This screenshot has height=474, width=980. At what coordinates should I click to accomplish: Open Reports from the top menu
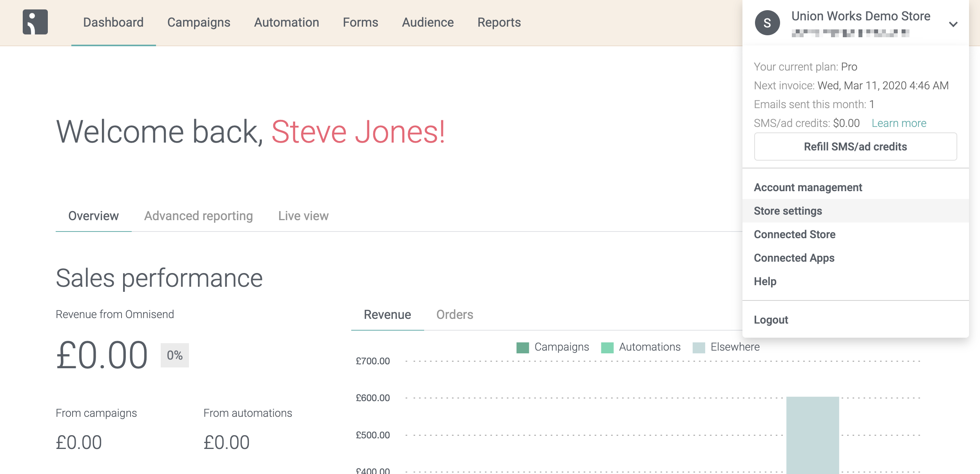tap(499, 22)
